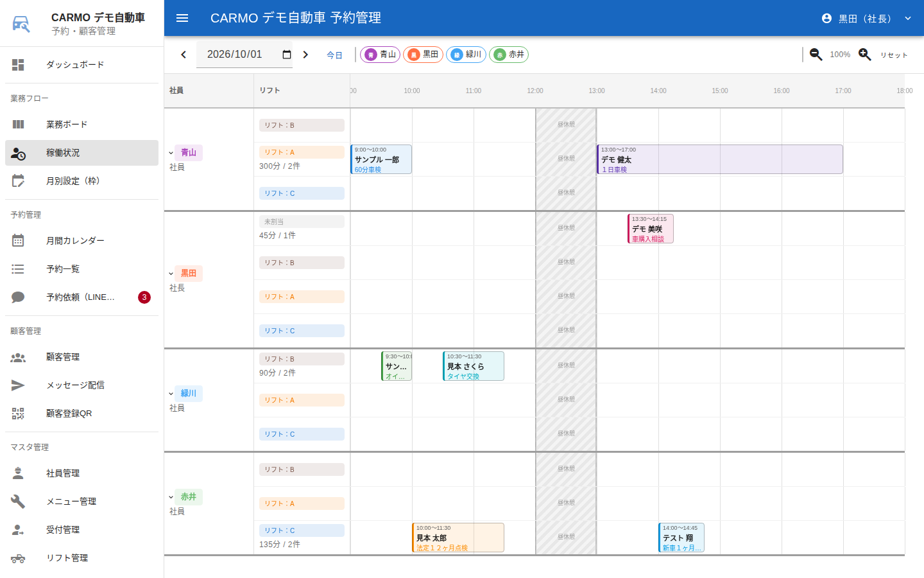Go to next day arrow
The height and width of the screenshot is (578, 924).
click(x=305, y=55)
